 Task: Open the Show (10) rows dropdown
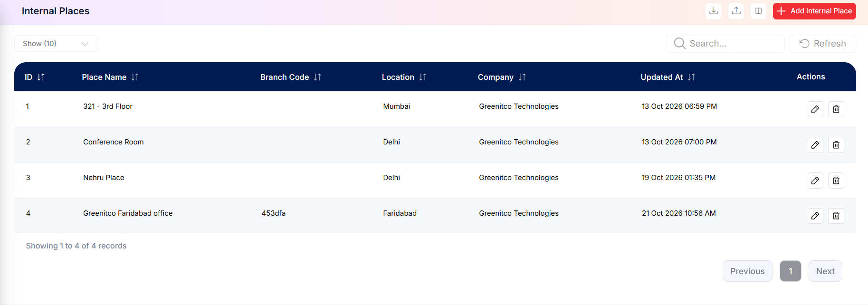tap(56, 44)
